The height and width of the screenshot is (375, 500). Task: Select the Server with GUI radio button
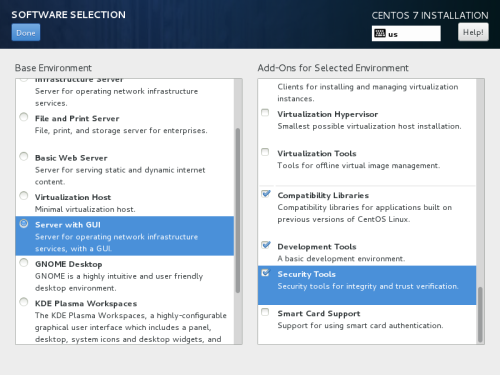click(24, 223)
